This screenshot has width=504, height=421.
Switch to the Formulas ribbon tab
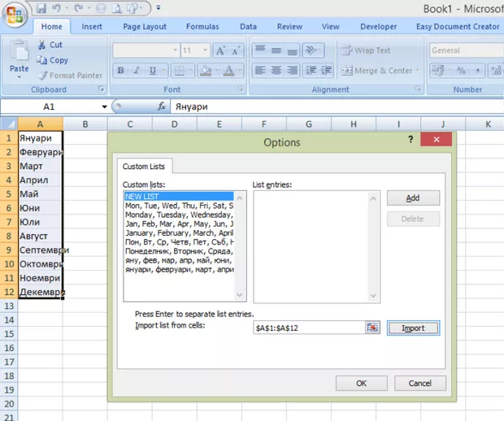[x=202, y=26]
